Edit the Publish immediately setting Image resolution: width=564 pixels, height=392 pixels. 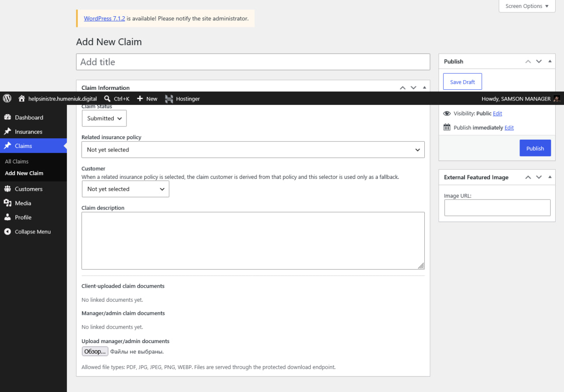click(x=509, y=128)
